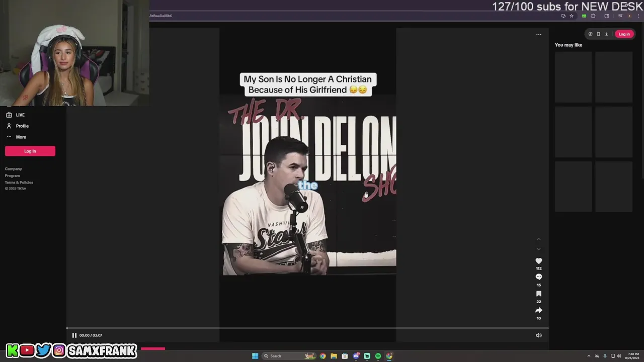
Task: Open the Program footer link
Action: tap(13, 175)
